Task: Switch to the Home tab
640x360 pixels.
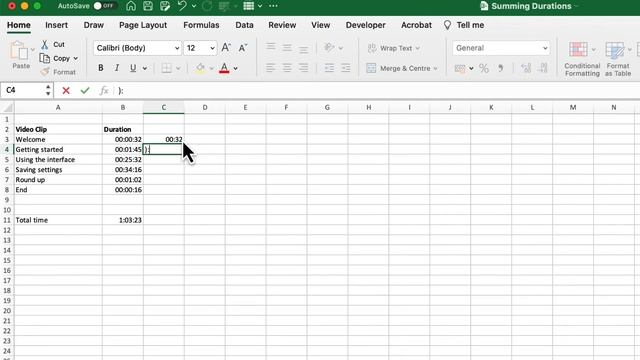Action: coord(18,25)
